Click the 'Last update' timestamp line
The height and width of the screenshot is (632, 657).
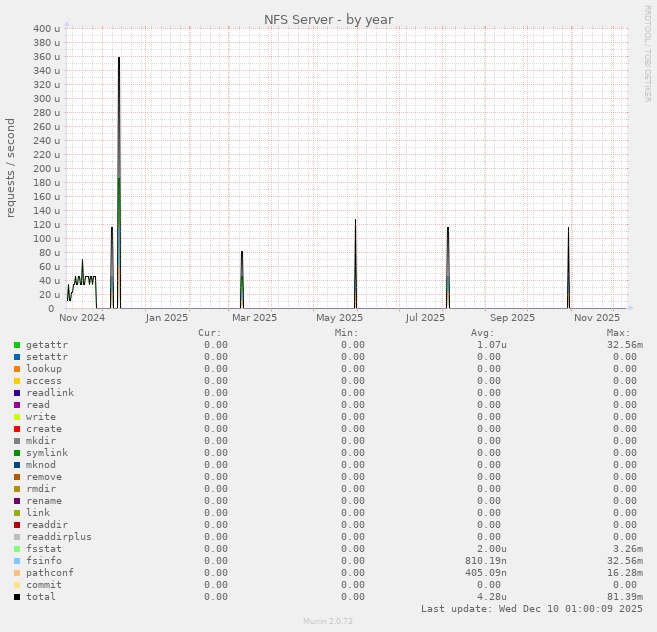coord(532,609)
